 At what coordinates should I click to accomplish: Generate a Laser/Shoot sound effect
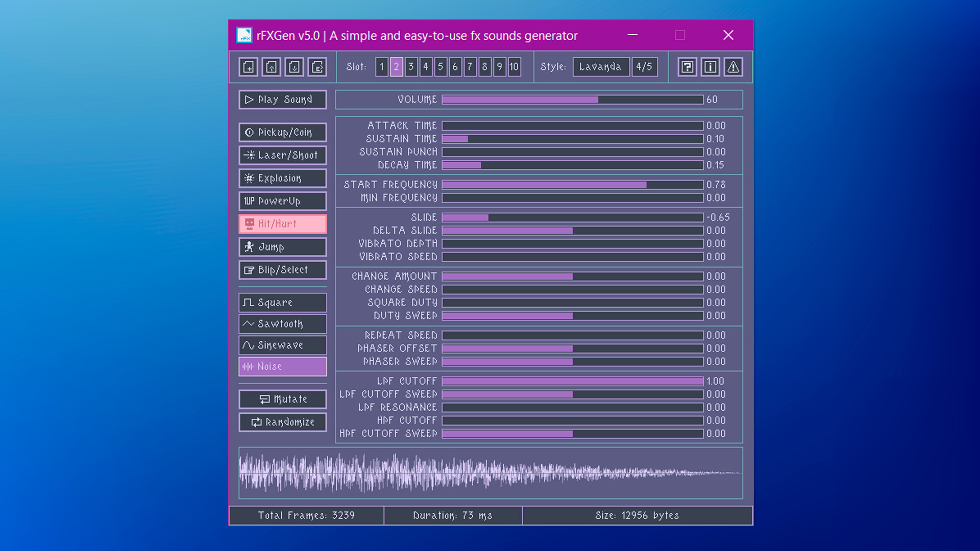click(x=282, y=155)
